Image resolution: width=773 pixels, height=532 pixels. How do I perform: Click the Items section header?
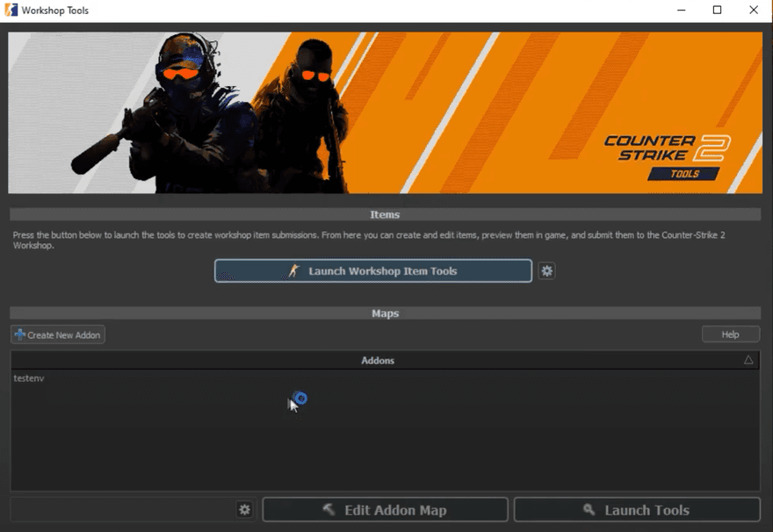coord(384,214)
